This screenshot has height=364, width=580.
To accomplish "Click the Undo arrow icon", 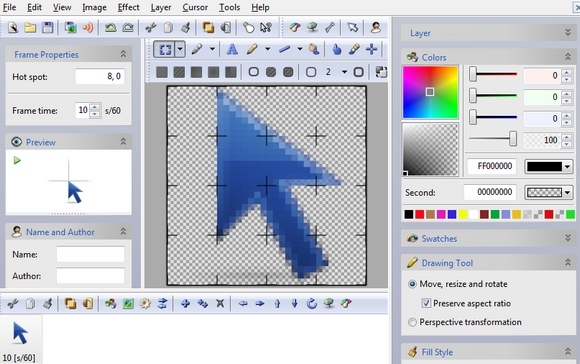I will [110, 28].
